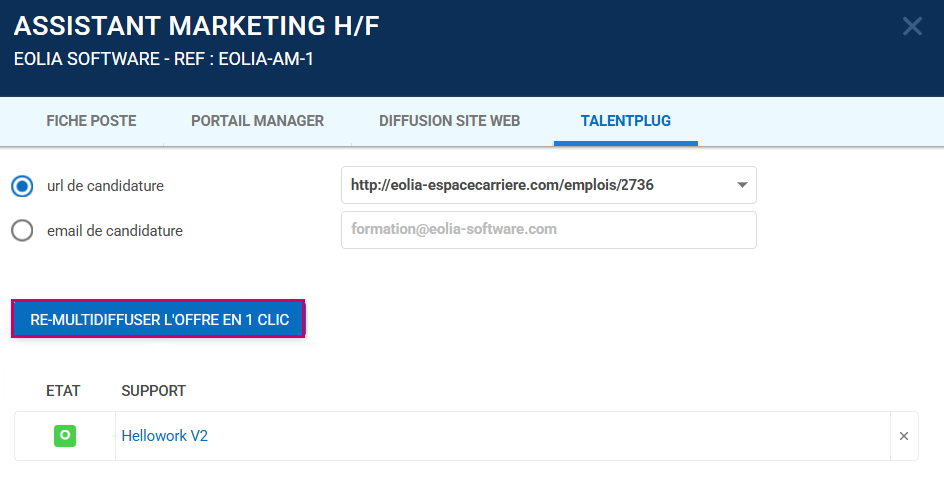Click the 'url de candidature' text label

point(105,186)
